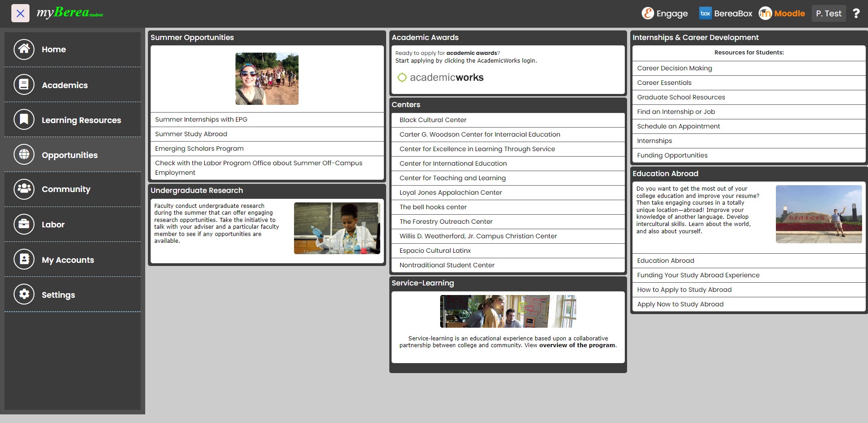Open the My Accounts sidebar icon
Screen dimensions: 868x423
(x=24, y=260)
